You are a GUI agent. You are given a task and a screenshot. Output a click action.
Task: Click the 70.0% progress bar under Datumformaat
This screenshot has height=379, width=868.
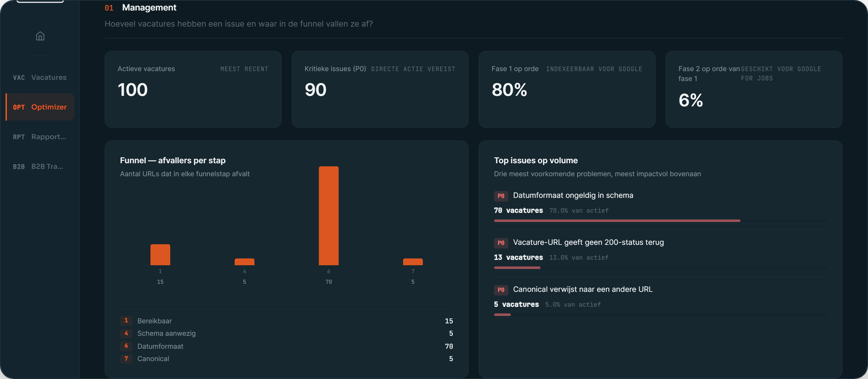pos(660,221)
